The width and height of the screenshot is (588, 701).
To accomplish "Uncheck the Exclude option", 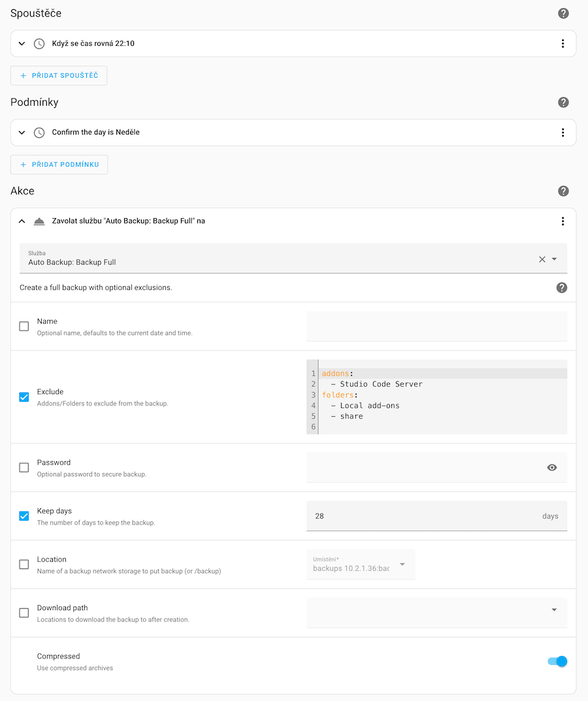I will point(24,397).
